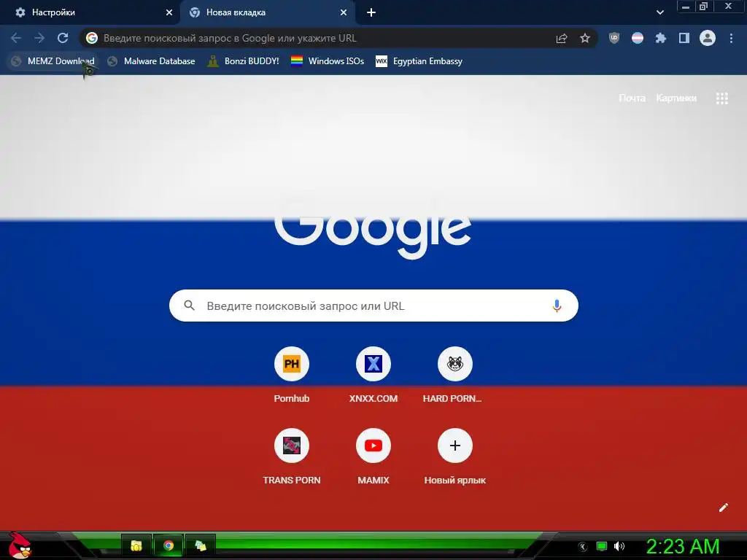Open the MEMZ Download bookmark
Screen dimensions: 747x560
[x=53, y=61]
